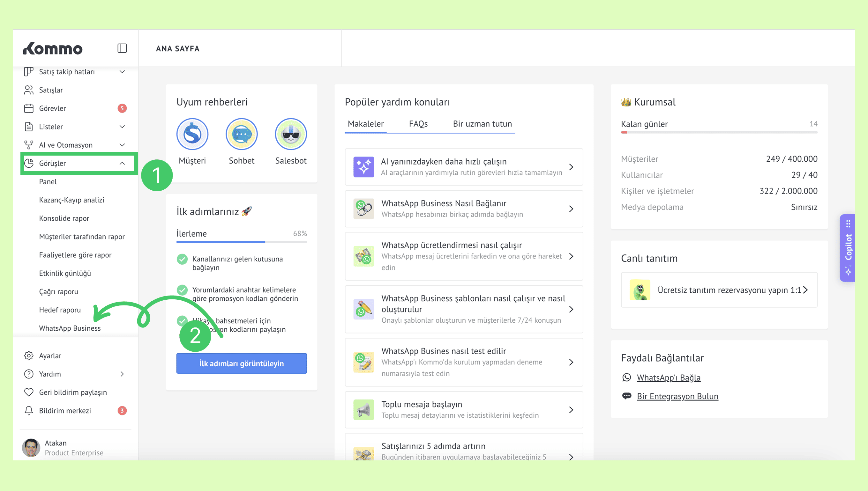Viewport: 868px width, 491px height.
Task: Click the İlerleme progress bar
Action: point(241,242)
